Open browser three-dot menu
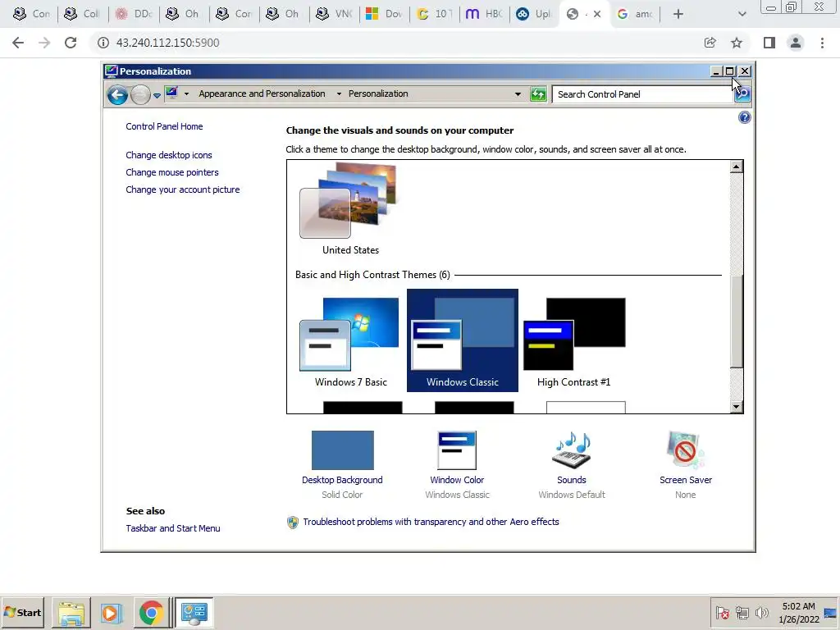This screenshot has height=630, width=840. point(822,43)
